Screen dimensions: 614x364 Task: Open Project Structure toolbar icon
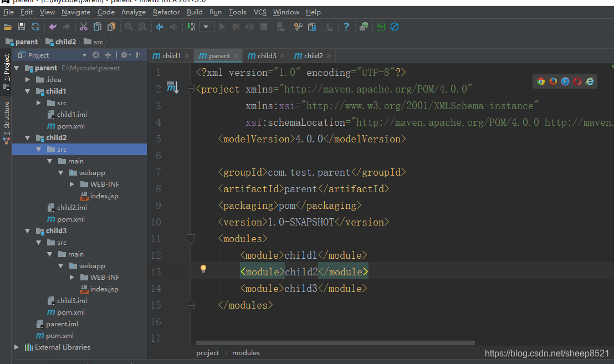[312, 27]
